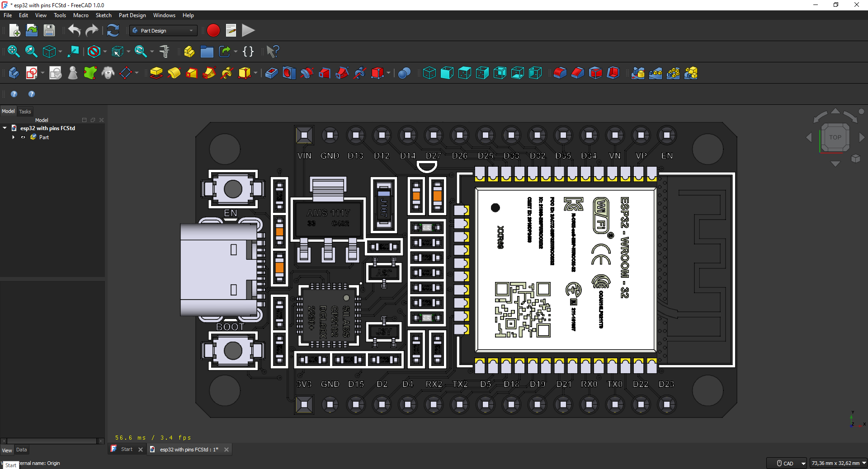Viewport: 868px width, 469px height.
Task: Open the Macros dialog notepad icon
Action: [231, 31]
